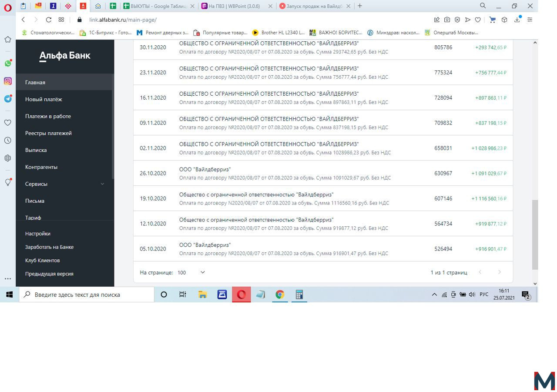Open Оперштаб Москвы bookmark
Screen dimensions: 557x392
(451, 33)
